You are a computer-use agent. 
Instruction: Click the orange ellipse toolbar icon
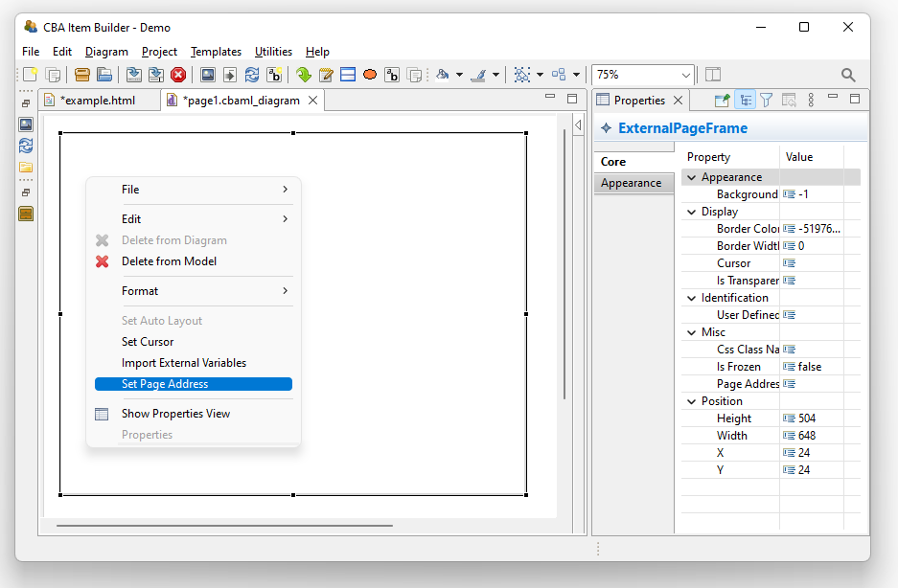coord(370,75)
